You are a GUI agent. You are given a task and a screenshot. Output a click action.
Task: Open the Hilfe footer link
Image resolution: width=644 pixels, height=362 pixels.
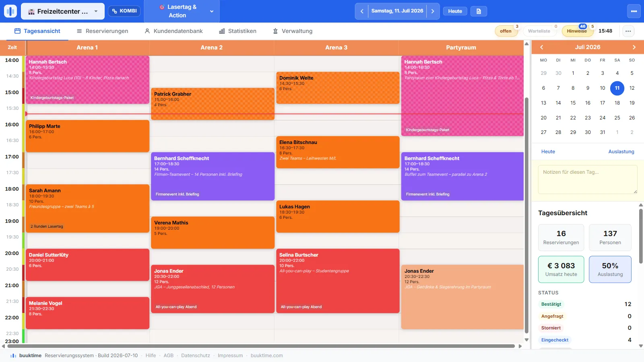(x=151, y=356)
